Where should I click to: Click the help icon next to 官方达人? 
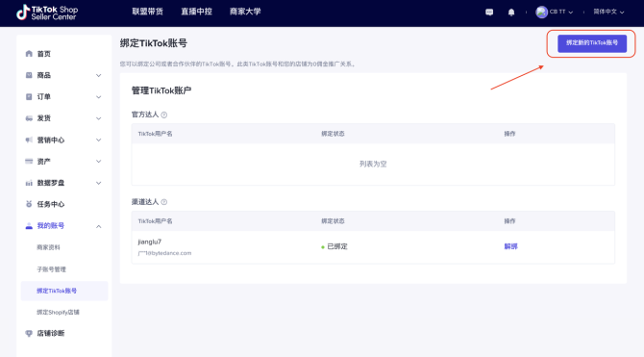163,115
